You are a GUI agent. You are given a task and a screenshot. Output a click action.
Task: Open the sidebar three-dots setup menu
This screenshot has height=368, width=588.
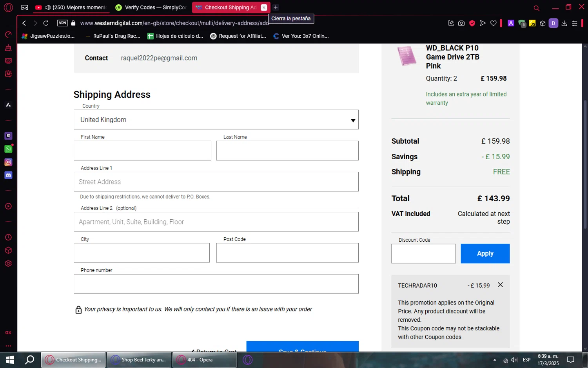pos(8,346)
